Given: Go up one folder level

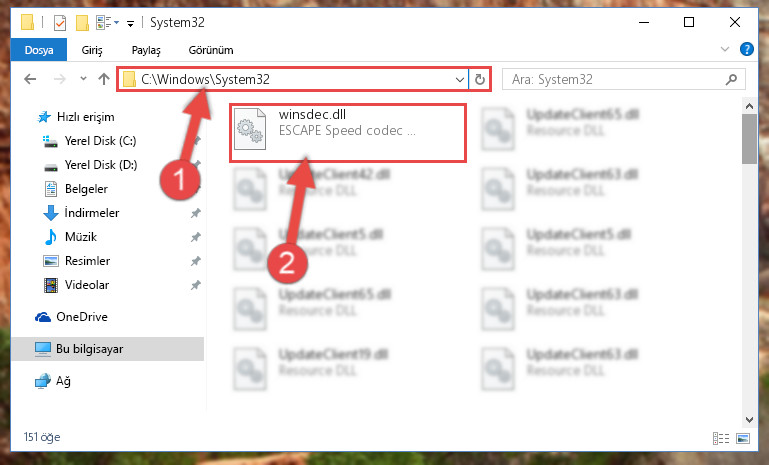Looking at the screenshot, I should pyautogui.click(x=103, y=79).
